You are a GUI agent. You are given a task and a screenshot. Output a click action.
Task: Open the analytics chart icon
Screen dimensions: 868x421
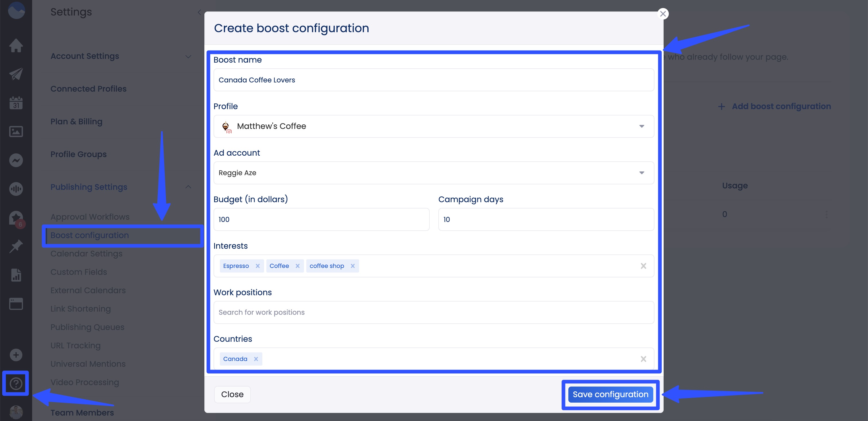click(16, 275)
